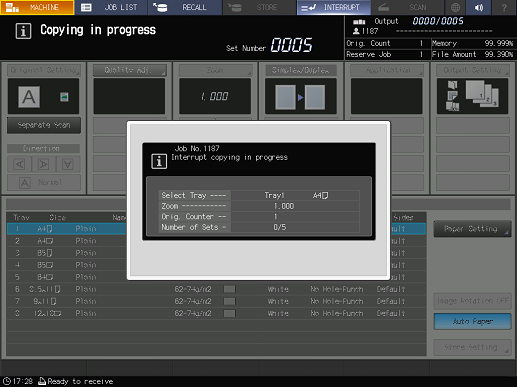Switch to the JOB LIST tab
517x387 pixels.
point(111,7)
